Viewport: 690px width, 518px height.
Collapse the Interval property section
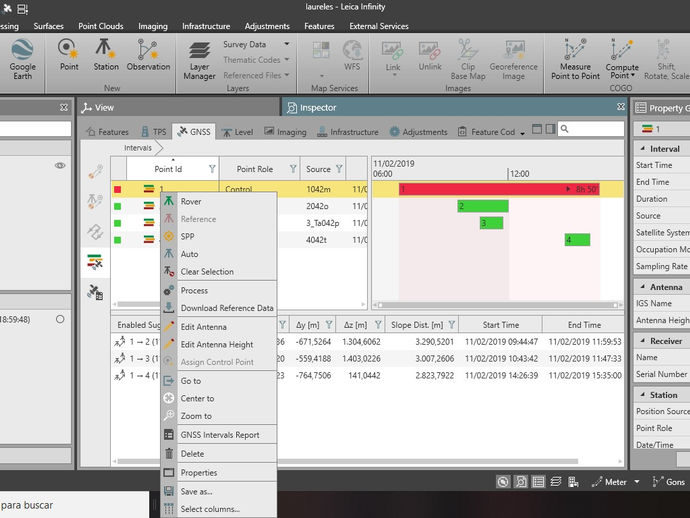pos(642,149)
